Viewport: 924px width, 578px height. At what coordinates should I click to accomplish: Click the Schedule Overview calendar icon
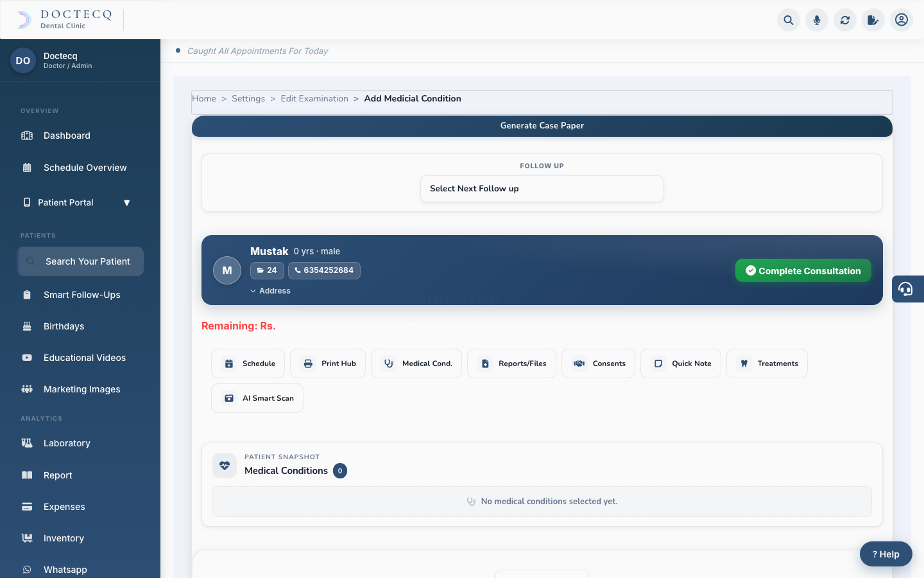tap(27, 168)
